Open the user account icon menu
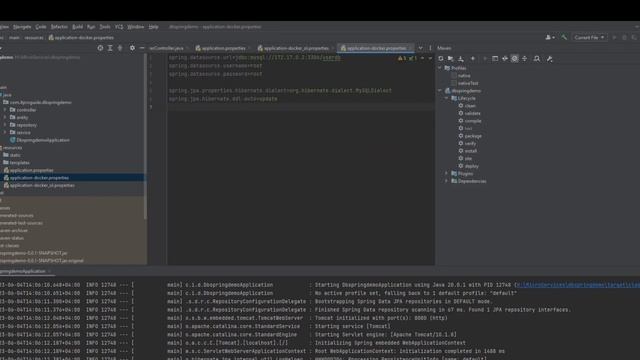The image size is (640, 360). [x=549, y=38]
